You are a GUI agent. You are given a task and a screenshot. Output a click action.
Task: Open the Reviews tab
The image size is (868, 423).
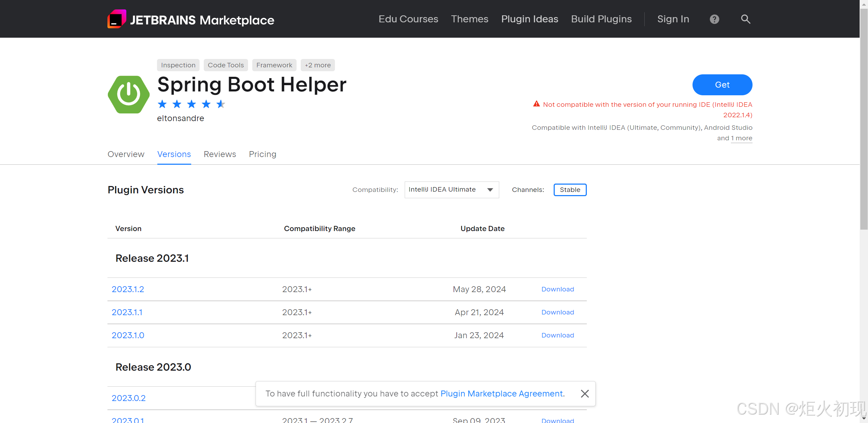(220, 154)
